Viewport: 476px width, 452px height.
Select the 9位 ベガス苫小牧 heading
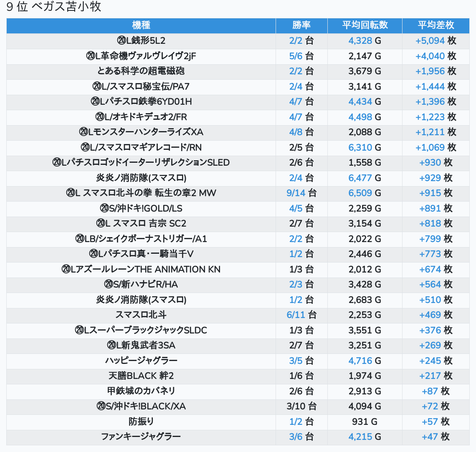point(54,7)
